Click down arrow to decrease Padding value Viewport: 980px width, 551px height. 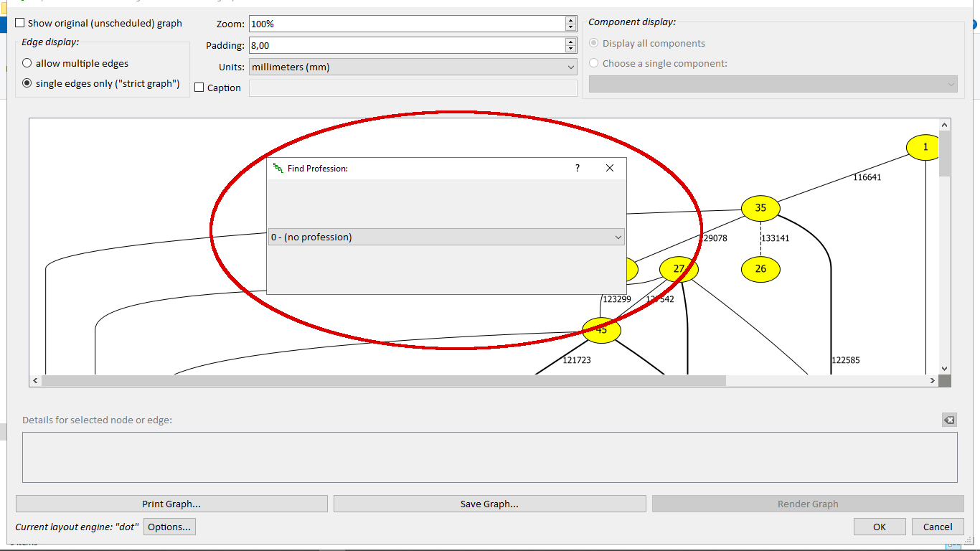[x=570, y=49]
